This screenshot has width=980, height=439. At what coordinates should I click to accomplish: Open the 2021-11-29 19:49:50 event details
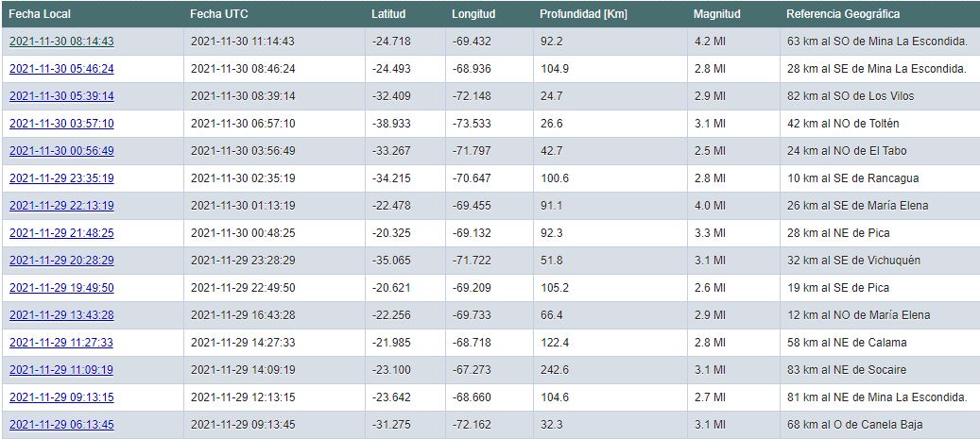[61, 288]
